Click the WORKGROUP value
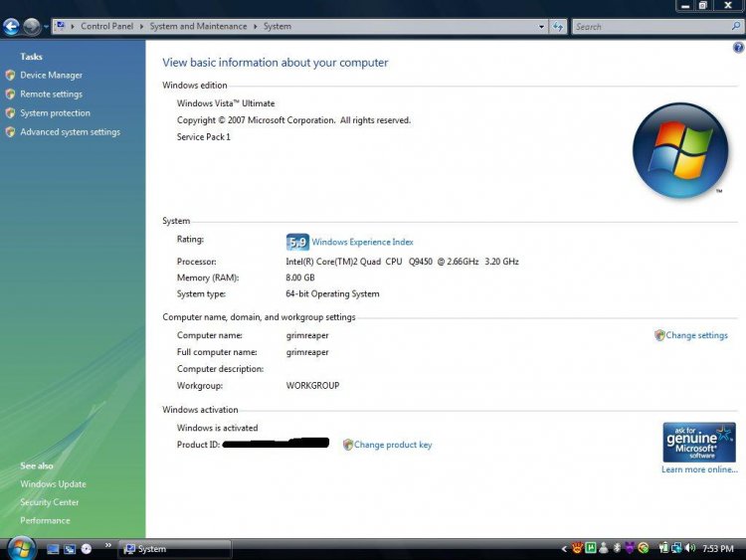Image resolution: width=746 pixels, height=560 pixels. 312,386
